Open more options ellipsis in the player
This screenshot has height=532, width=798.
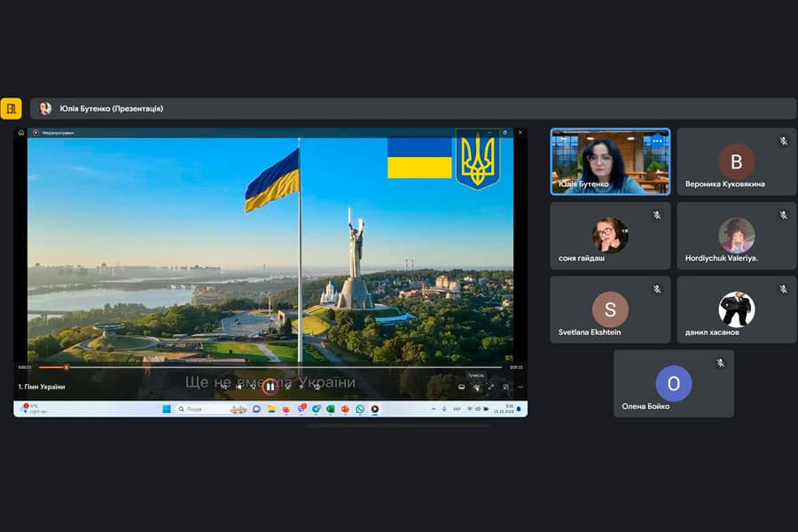(520, 387)
